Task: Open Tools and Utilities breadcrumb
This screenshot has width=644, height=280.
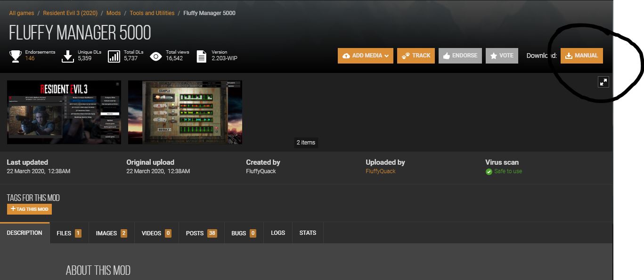Action: [152, 13]
